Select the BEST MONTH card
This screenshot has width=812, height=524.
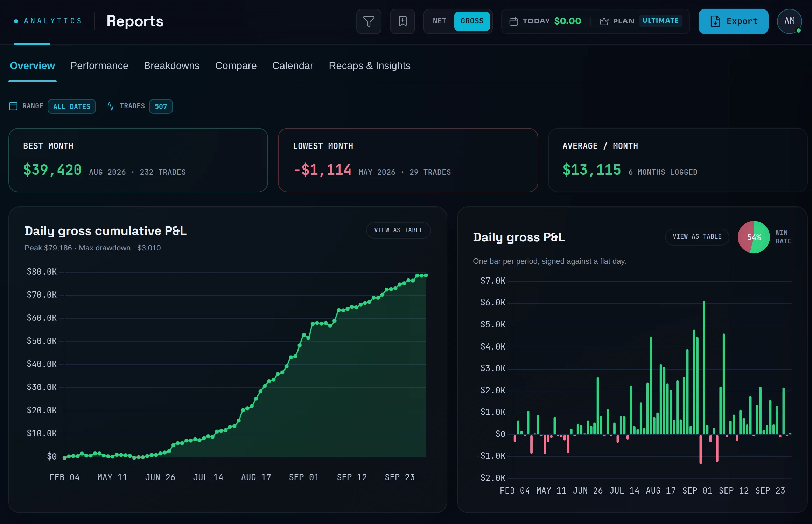tap(138, 160)
